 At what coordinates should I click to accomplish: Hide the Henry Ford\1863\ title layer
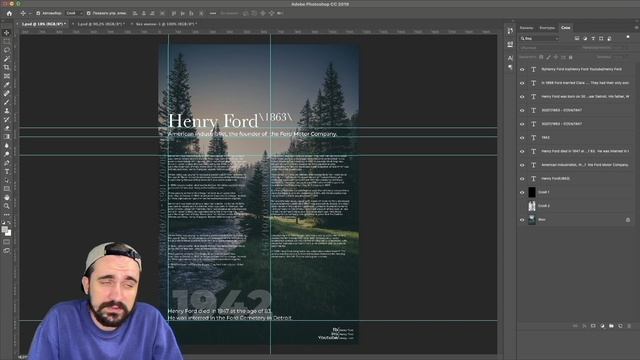pos(522,178)
